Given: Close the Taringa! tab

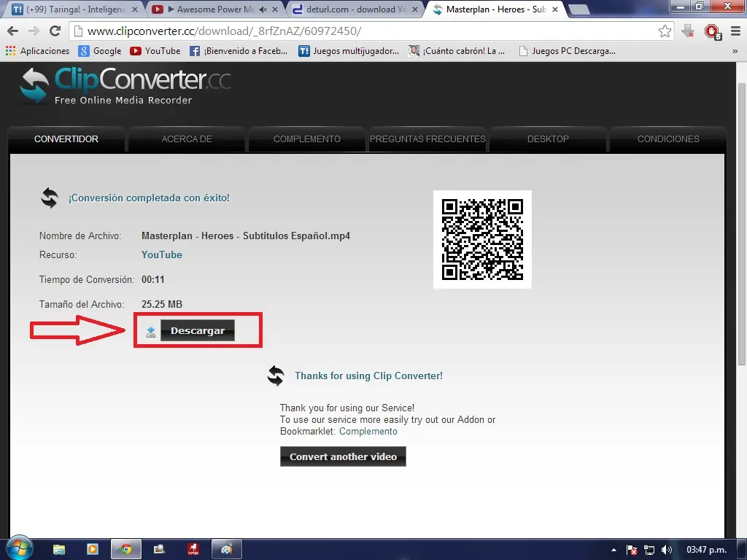Looking at the screenshot, I should (x=135, y=9).
